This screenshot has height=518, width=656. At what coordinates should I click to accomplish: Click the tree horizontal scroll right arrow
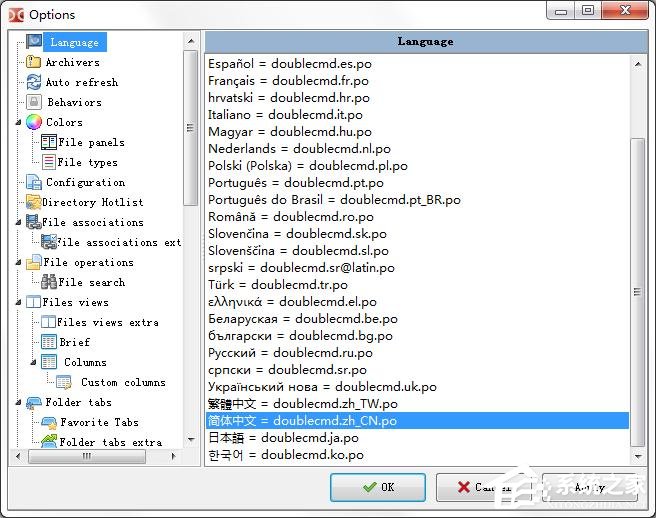[174, 456]
